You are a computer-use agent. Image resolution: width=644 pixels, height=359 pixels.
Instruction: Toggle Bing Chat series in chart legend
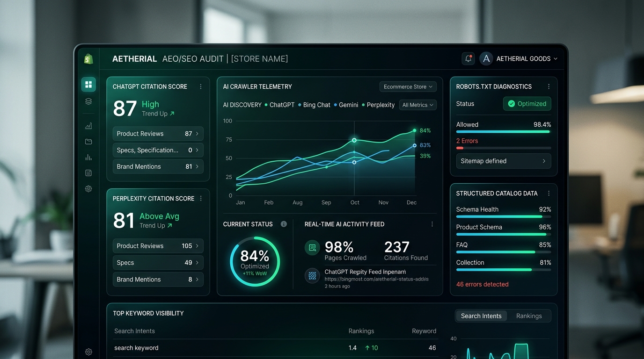(x=314, y=105)
